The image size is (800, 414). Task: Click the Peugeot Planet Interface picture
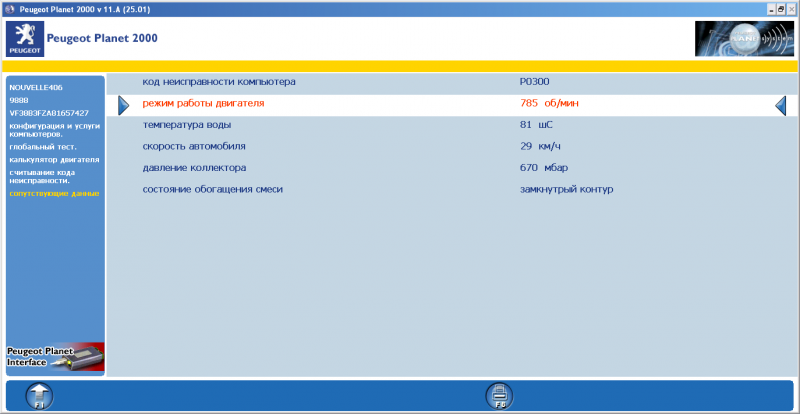tap(55, 357)
